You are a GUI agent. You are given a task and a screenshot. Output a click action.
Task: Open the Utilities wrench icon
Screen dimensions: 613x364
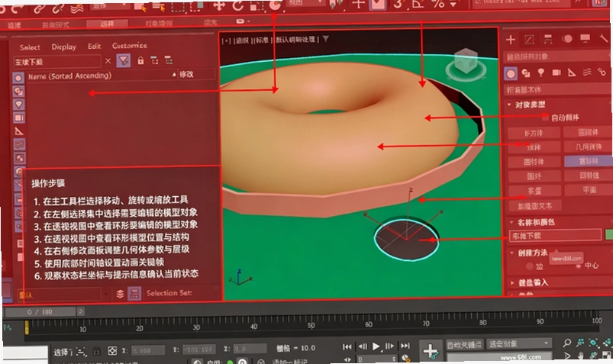[603, 37]
